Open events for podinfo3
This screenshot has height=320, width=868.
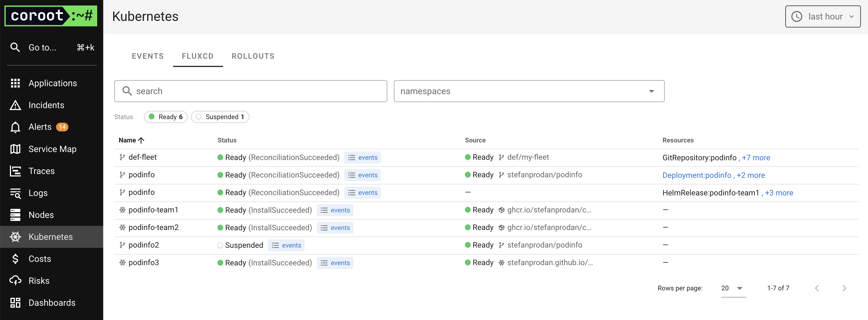click(x=335, y=263)
